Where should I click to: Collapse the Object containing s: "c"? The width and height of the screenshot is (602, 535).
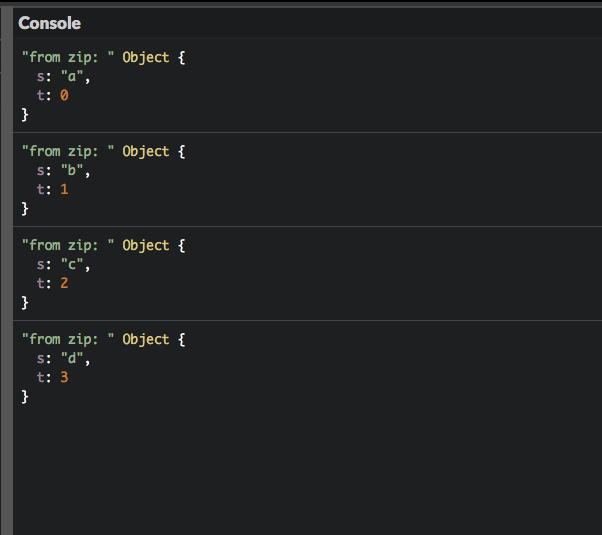click(x=145, y=245)
